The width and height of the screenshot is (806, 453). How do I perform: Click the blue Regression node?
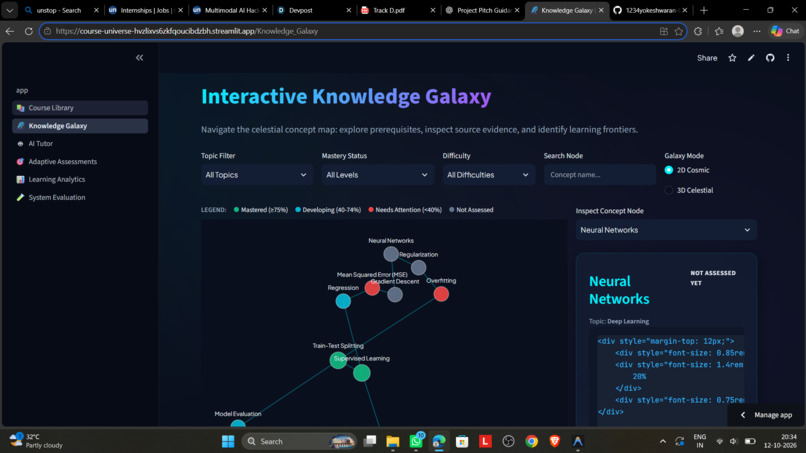click(343, 301)
